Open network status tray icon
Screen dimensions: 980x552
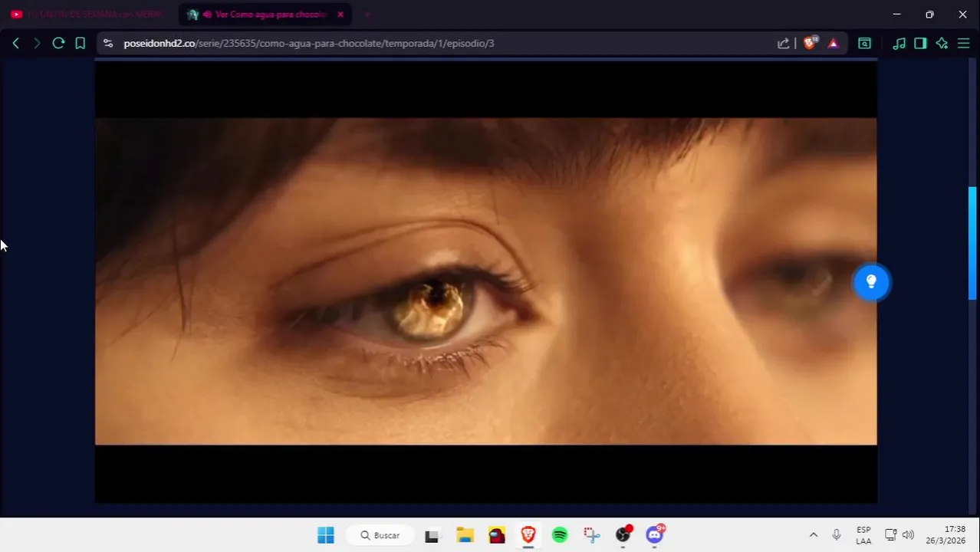pos(891,535)
